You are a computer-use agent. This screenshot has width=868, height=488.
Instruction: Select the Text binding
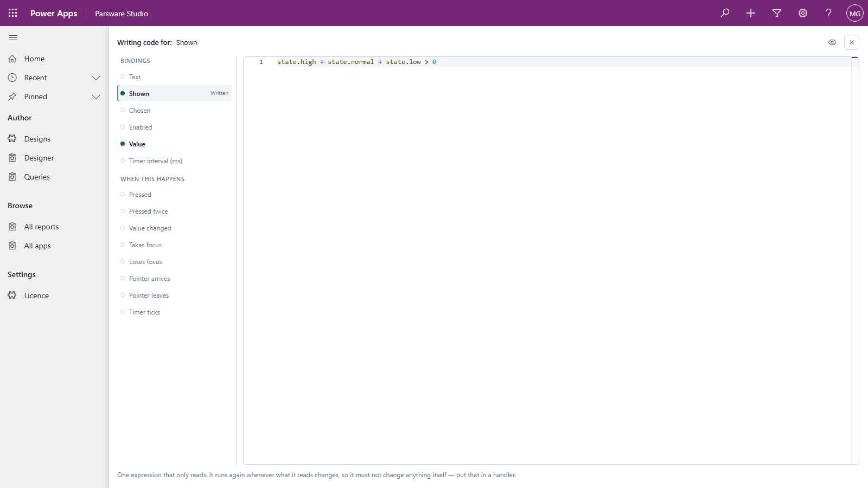click(174, 77)
